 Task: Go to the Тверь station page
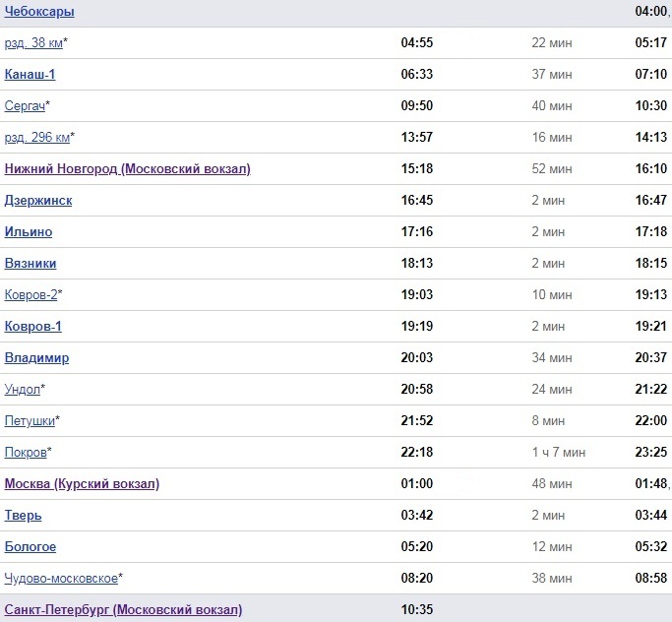pyautogui.click(x=24, y=516)
